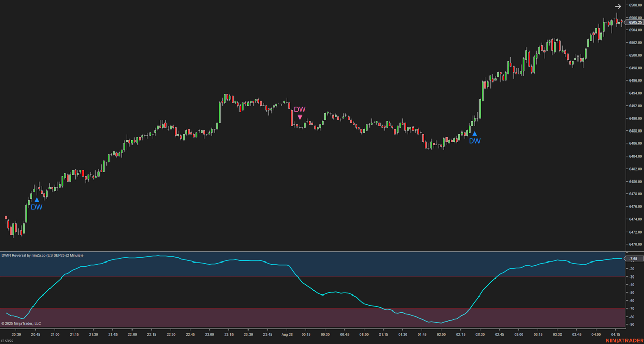
Task: Select the DWIN Reversal by ninZa.co indicator label
Action: (x=42, y=255)
